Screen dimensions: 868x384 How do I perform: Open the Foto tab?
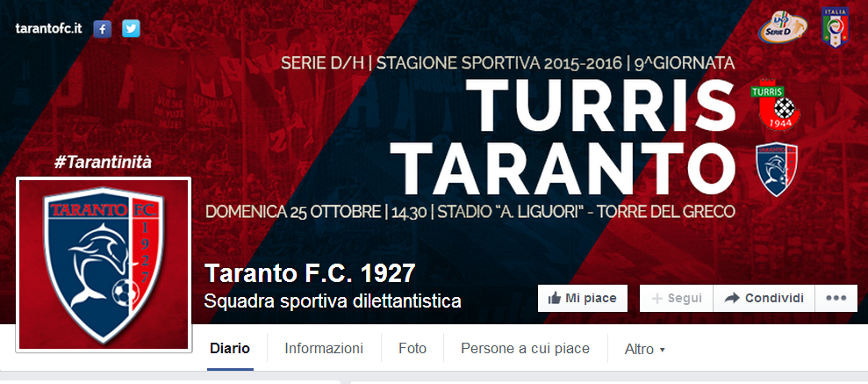pyautogui.click(x=412, y=349)
